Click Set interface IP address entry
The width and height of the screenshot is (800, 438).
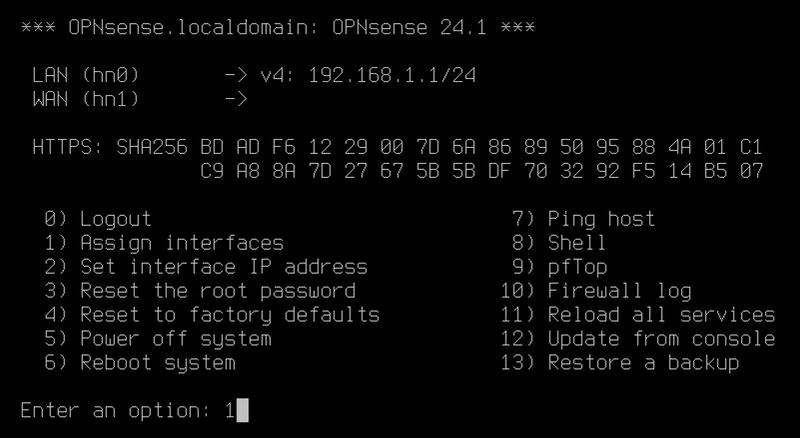point(223,267)
